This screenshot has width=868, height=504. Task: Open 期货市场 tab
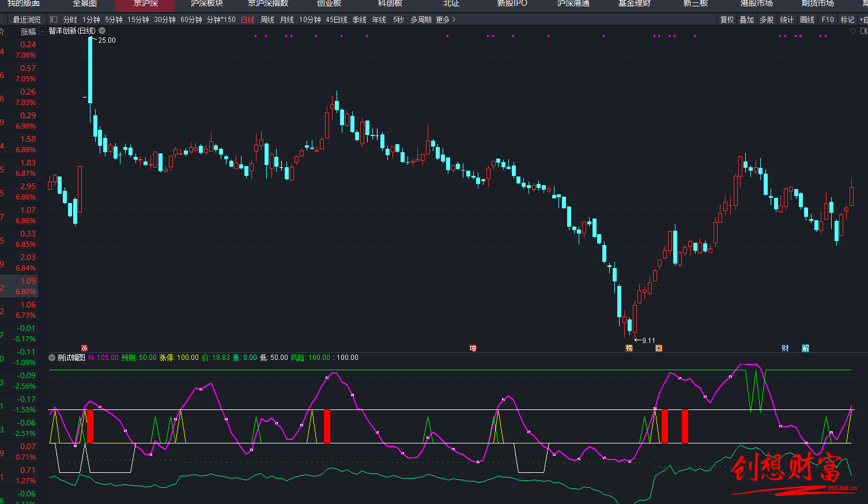point(818,3)
